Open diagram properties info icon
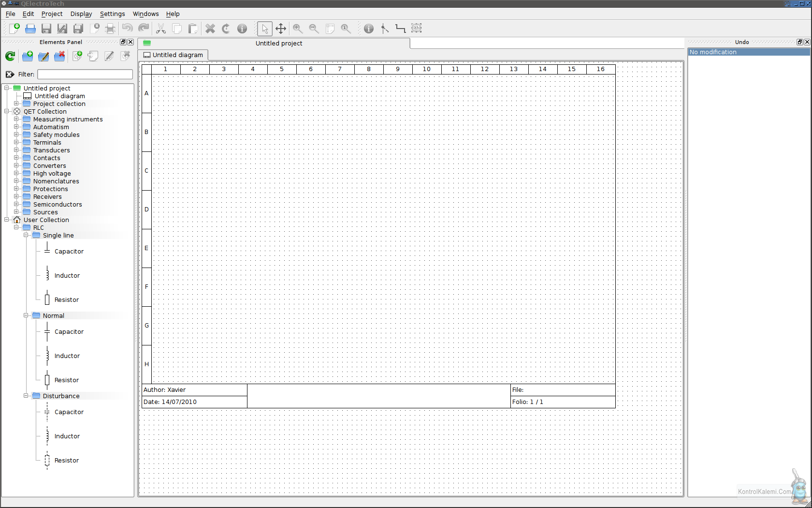Image resolution: width=812 pixels, height=508 pixels. click(x=369, y=29)
